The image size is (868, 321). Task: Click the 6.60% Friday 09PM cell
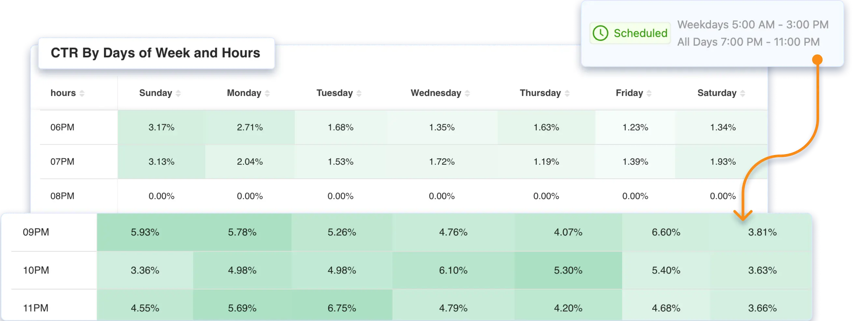point(666,232)
